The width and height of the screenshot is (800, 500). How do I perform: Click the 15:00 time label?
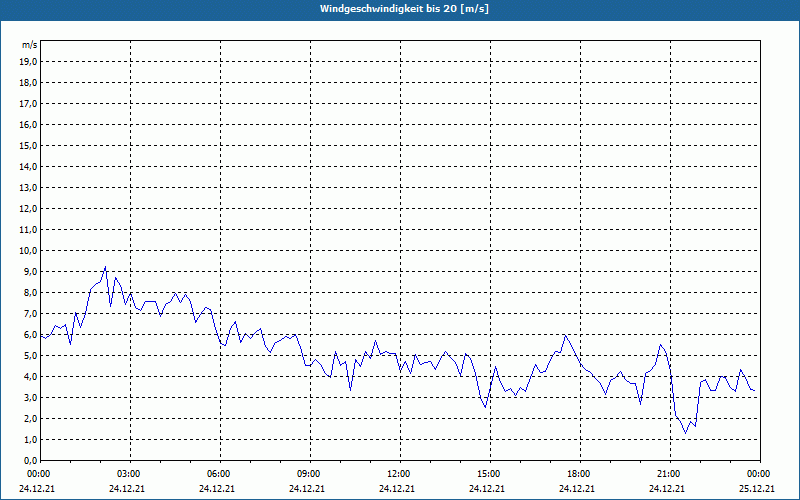[490, 474]
